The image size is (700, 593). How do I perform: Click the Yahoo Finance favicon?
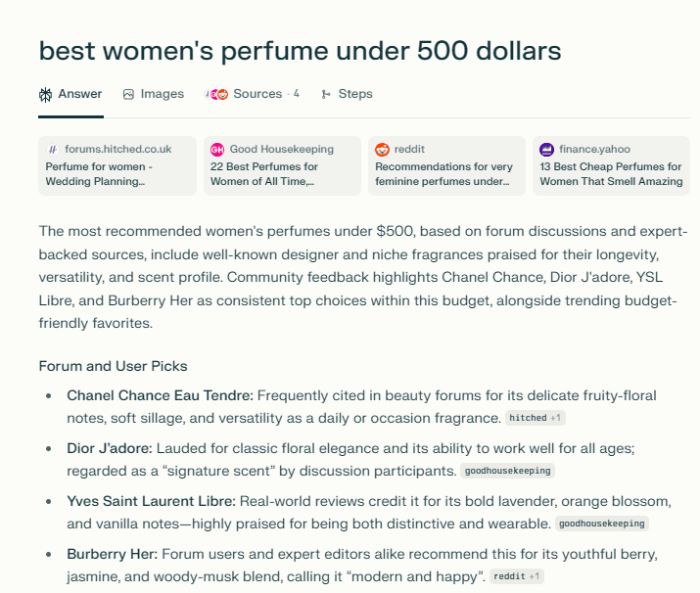(547, 150)
